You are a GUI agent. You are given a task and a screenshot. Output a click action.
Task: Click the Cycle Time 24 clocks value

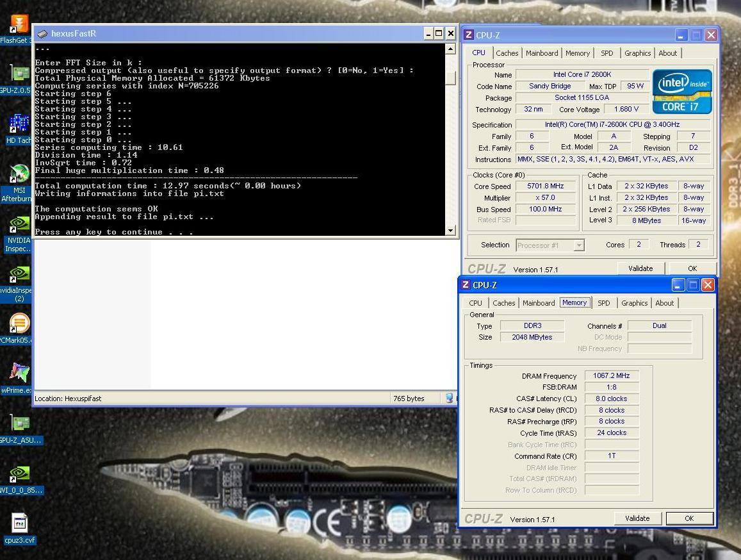point(612,432)
